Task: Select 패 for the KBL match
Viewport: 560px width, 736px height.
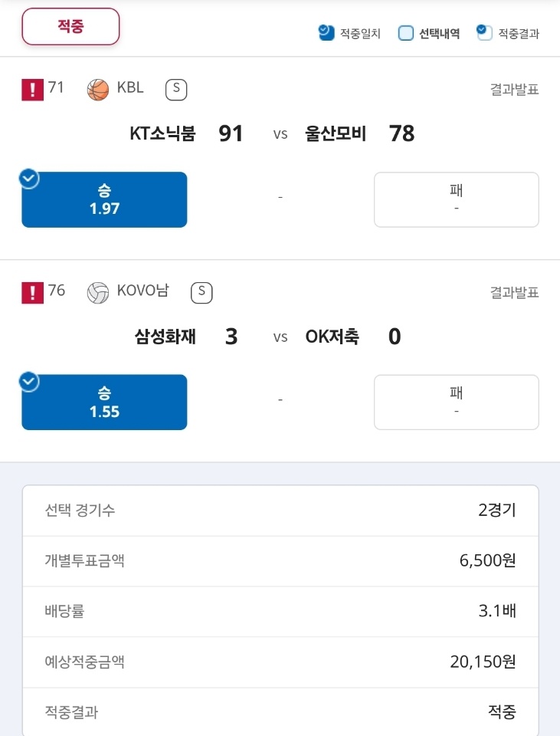Action: point(457,199)
